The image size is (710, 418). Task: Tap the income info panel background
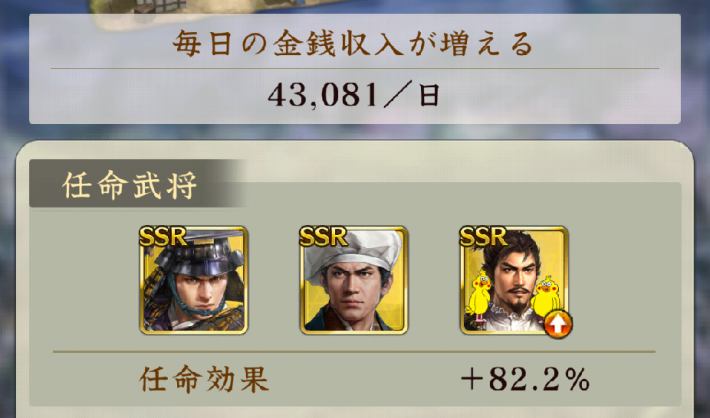(x=355, y=69)
